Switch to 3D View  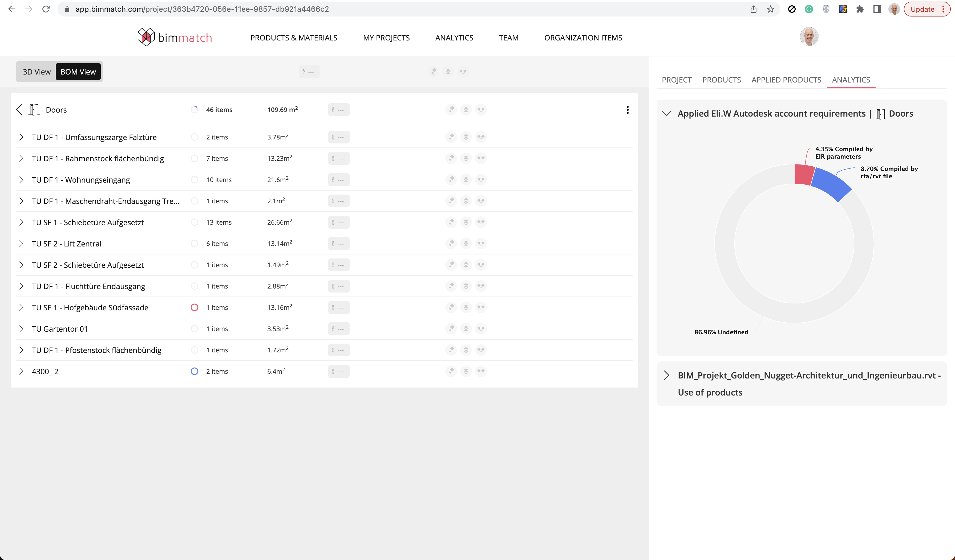click(37, 72)
